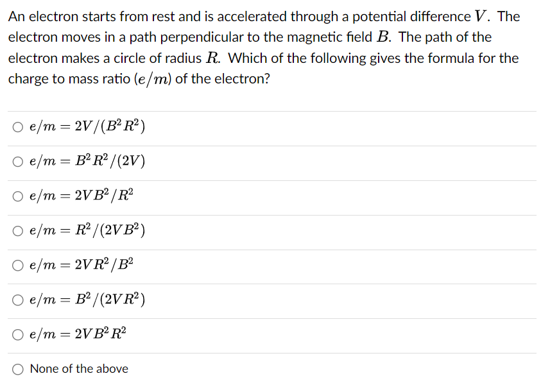The image size is (541, 392).
Task: Select the radio button for e/m = R²/(2VB²)
Action: click(17, 231)
